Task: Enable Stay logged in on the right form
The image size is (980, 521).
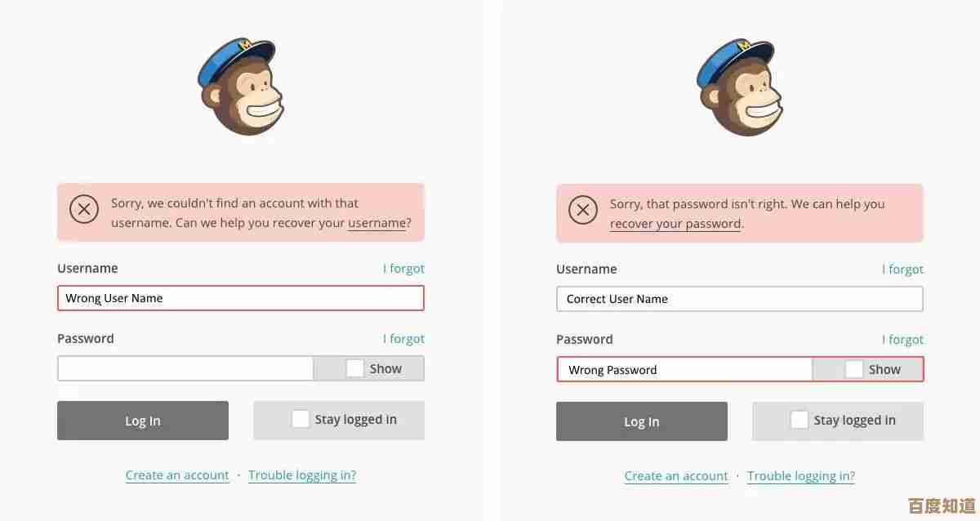Action: 800,420
